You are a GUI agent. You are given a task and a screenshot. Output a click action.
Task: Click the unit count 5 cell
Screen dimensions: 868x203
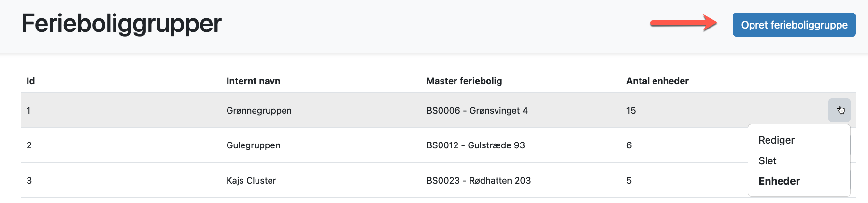(629, 180)
